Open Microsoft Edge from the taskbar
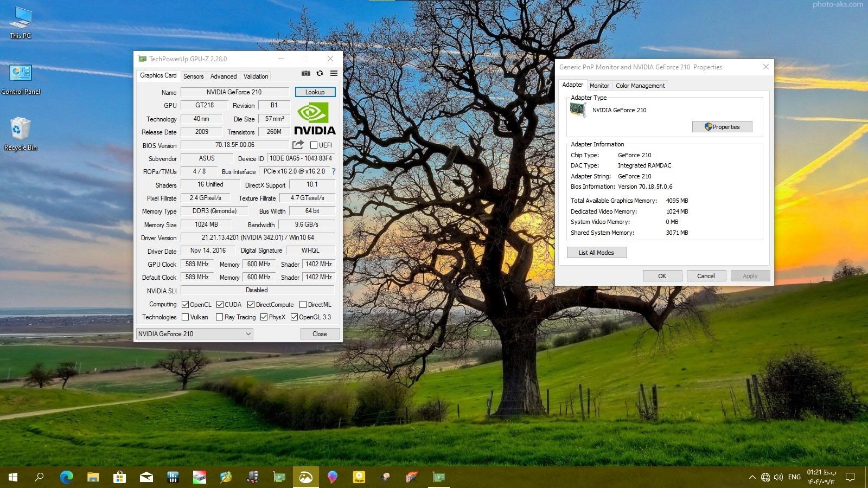The height and width of the screenshot is (488, 868). point(66,477)
